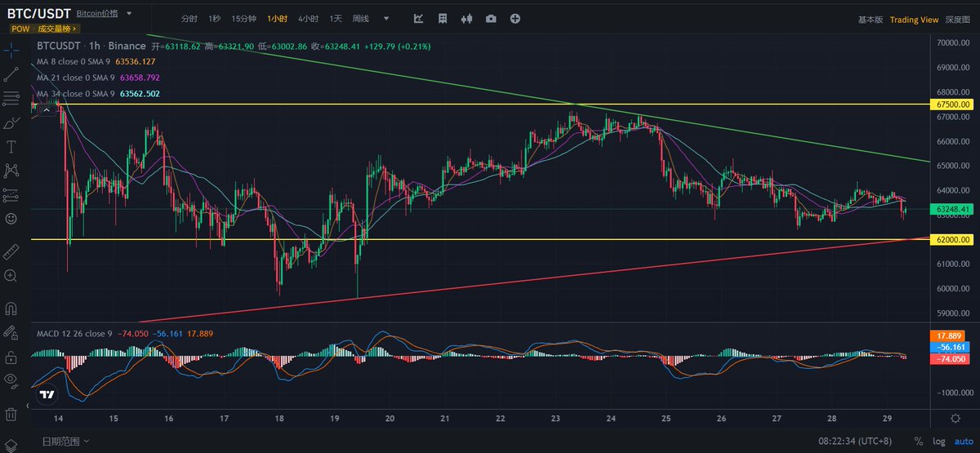This screenshot has height=453, width=980.
Task: Expand the BTC/USDT pair dropdown arrow
Action: (130, 15)
